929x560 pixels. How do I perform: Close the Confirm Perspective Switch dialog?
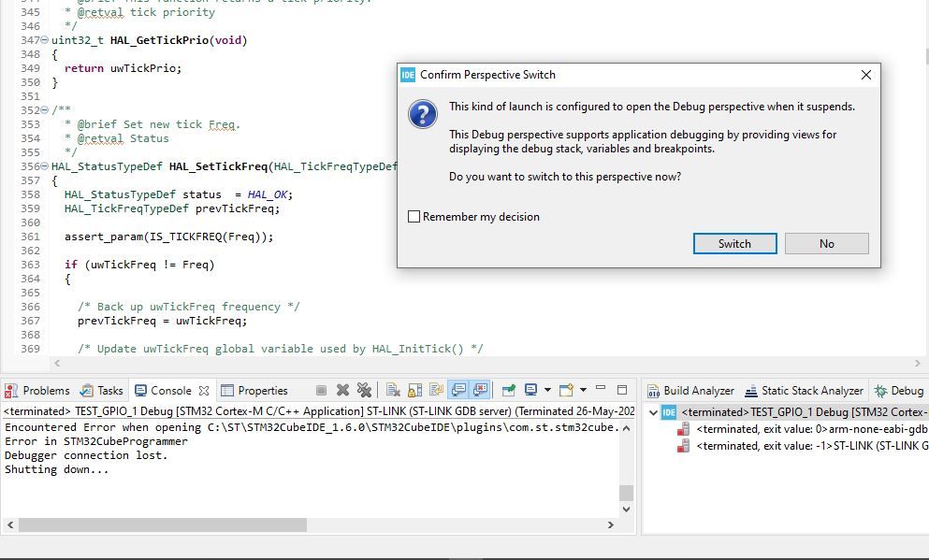[x=865, y=75]
